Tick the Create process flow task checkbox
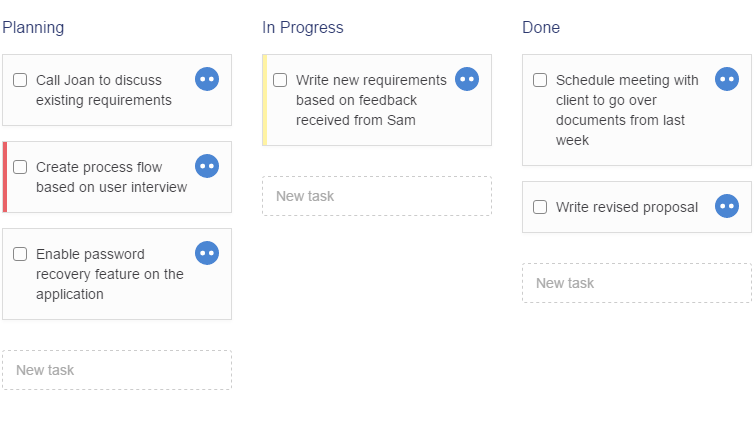Viewport: 754px width, 426px height. (20, 167)
